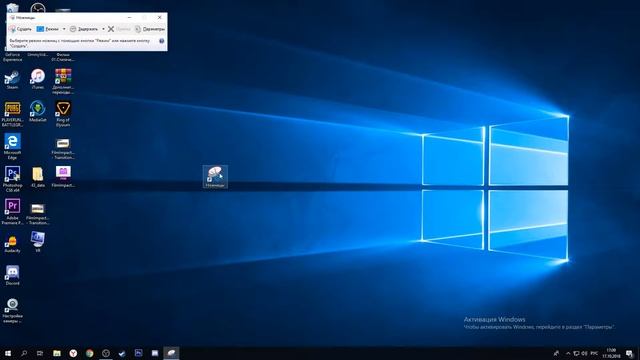This screenshot has height=360, width=640.
Task: Click the blue help icon in Snipping Tool
Action: [x=162, y=41]
